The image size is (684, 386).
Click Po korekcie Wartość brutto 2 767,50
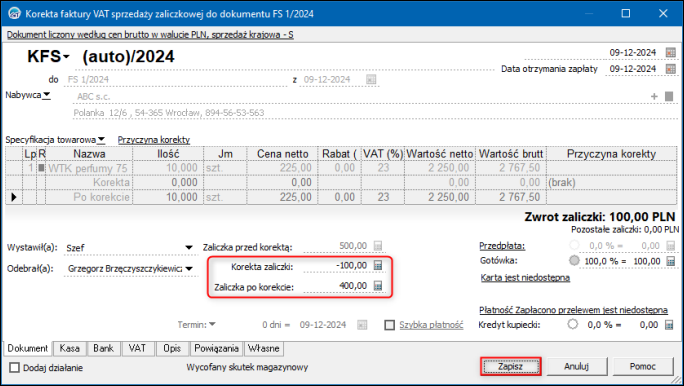511,197
